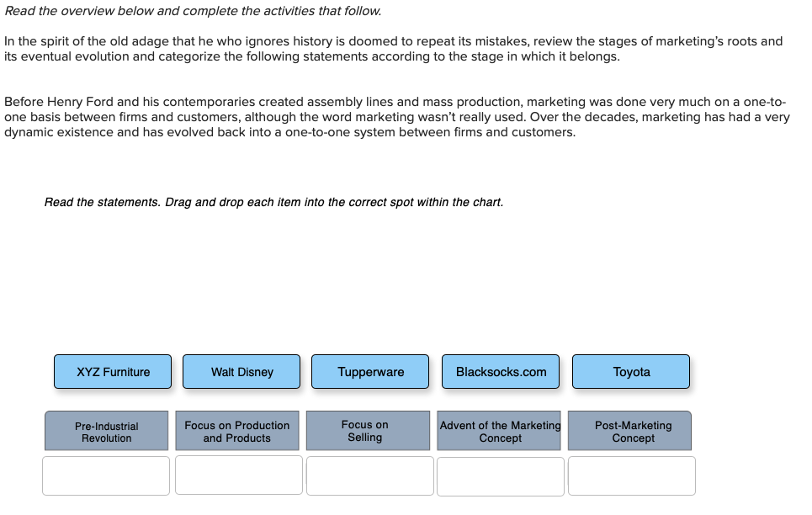Image resolution: width=812 pixels, height=515 pixels.
Task: Click the drop zone below Focus on Production
Action: click(x=238, y=475)
